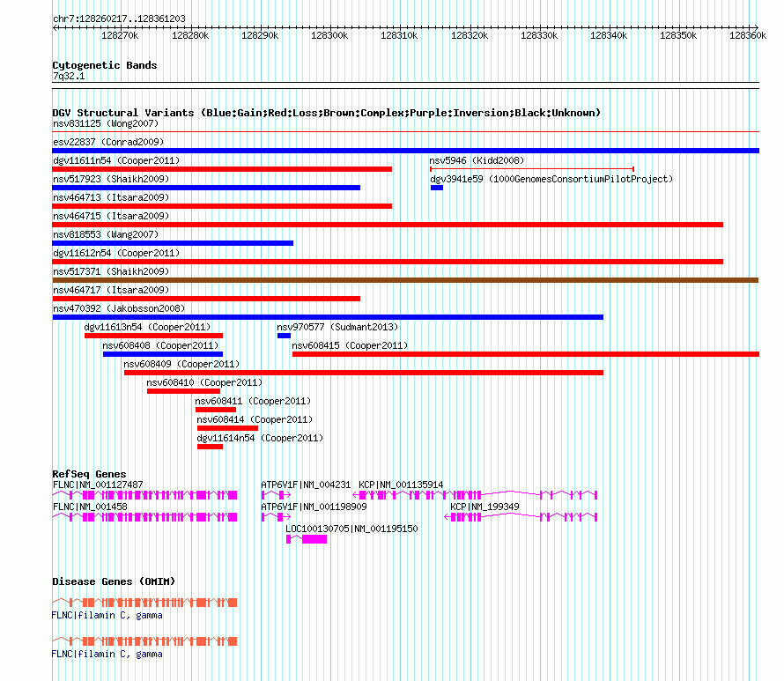Click the 128340k ruler tick label

(x=609, y=35)
